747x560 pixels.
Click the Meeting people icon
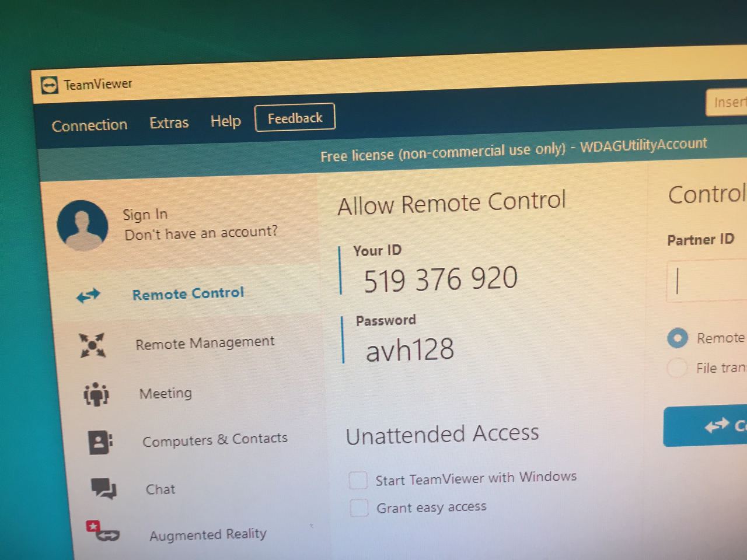click(x=96, y=394)
